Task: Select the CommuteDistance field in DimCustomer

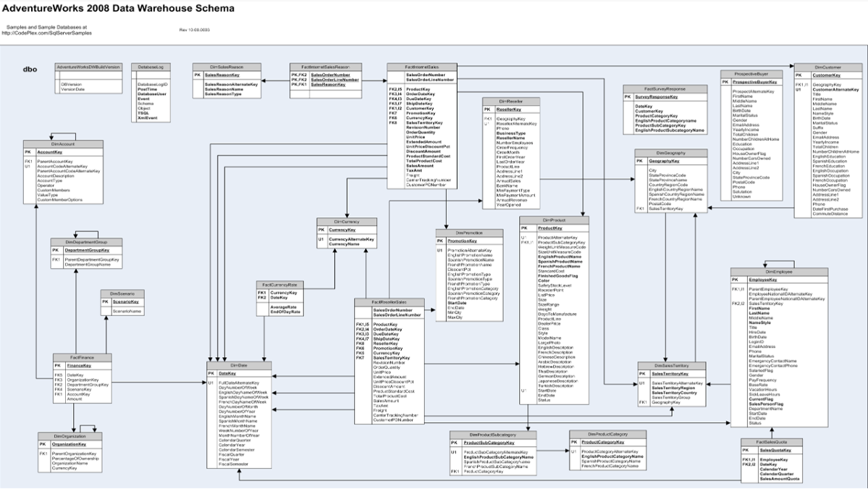Action: coord(830,214)
